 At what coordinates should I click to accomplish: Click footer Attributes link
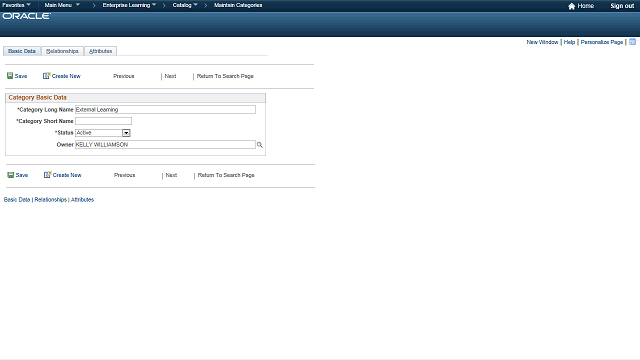pos(82,200)
